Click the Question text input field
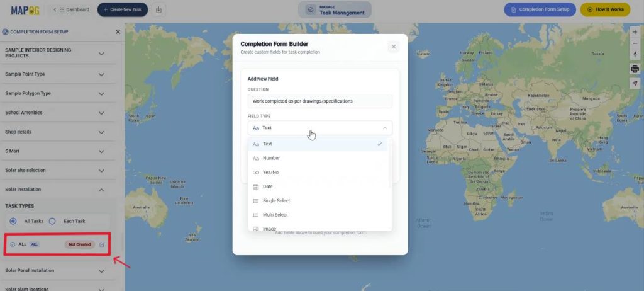The width and height of the screenshot is (644, 291). coord(319,101)
